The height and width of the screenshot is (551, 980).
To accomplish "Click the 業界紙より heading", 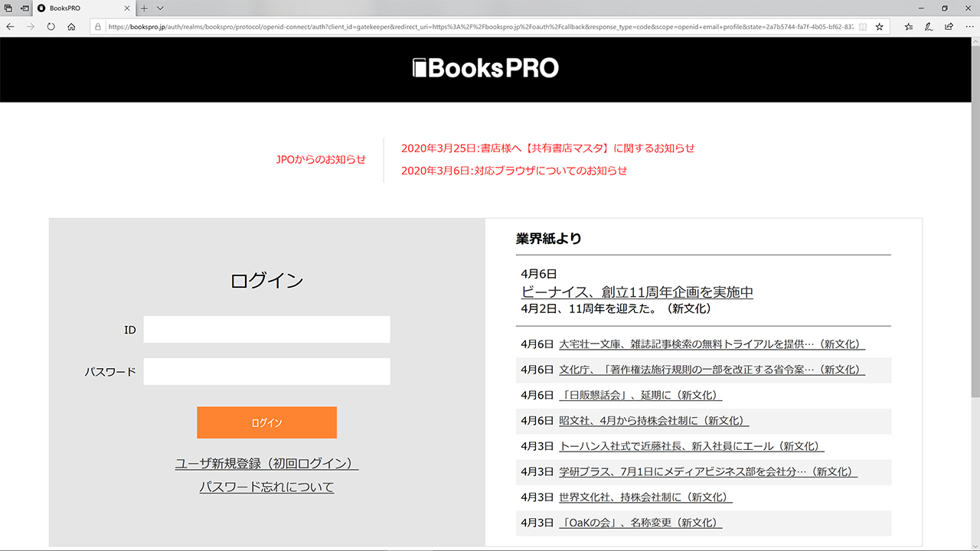I will 549,239.
